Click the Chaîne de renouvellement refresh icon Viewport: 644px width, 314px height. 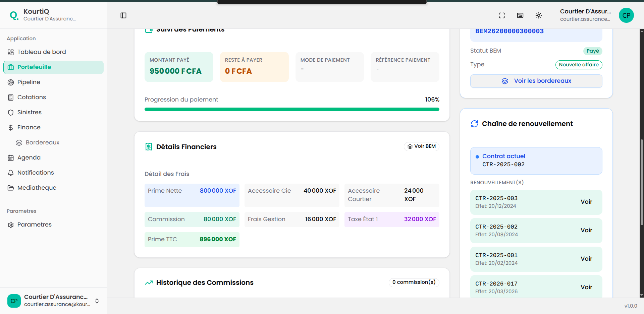[474, 124]
